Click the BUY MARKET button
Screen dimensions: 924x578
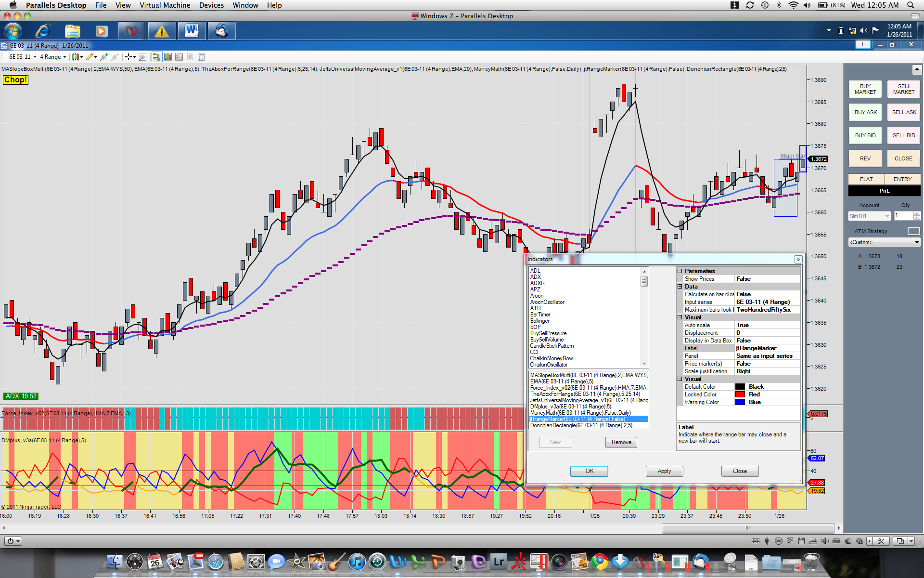(x=865, y=89)
